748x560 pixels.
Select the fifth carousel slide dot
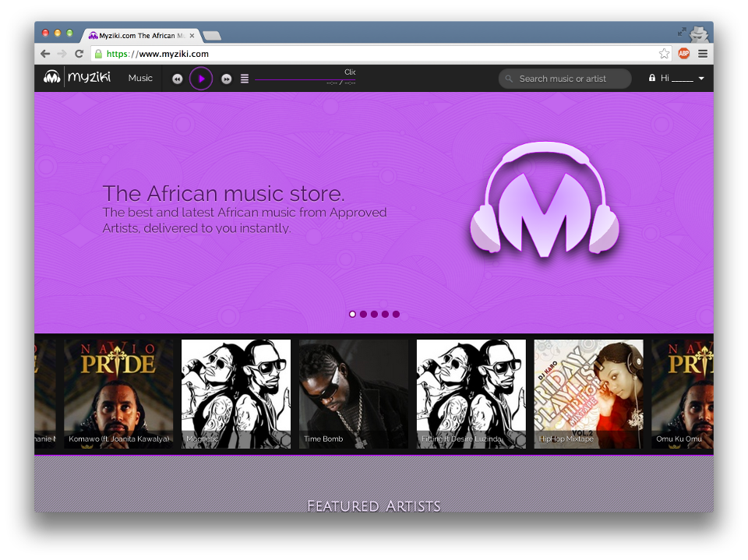pyautogui.click(x=397, y=315)
